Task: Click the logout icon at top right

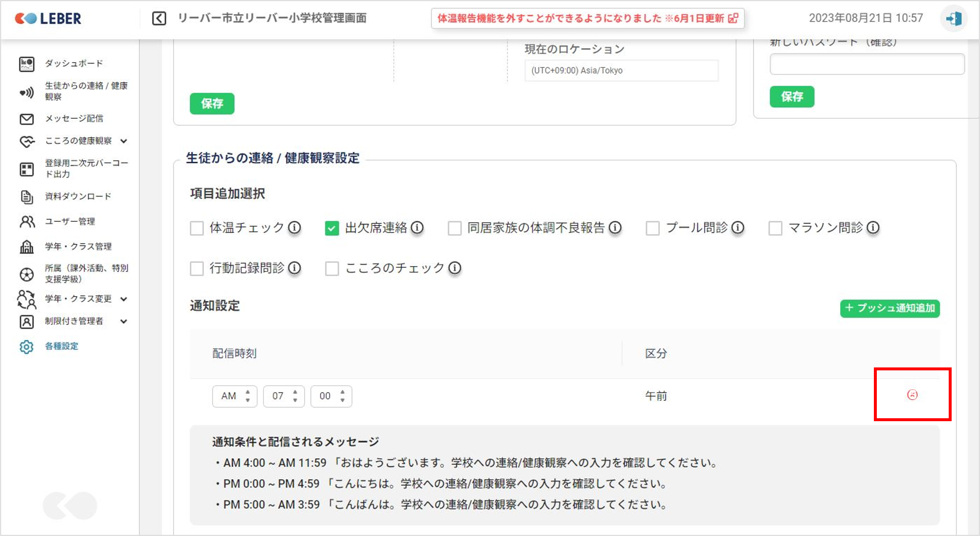Action: pos(954,19)
